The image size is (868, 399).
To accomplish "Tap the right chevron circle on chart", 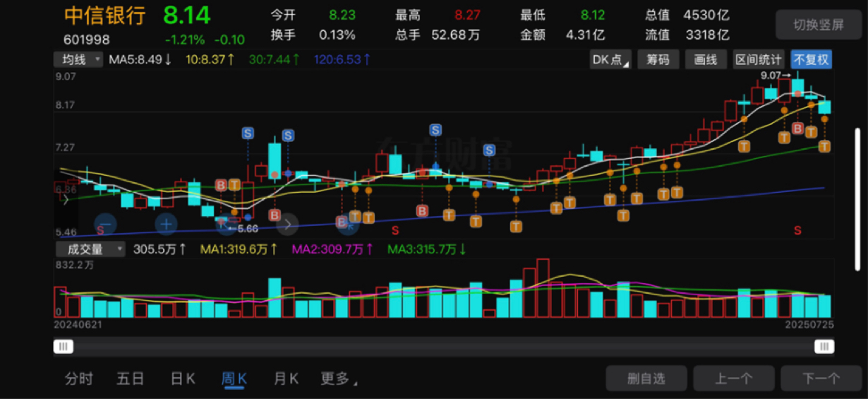I will (x=288, y=225).
